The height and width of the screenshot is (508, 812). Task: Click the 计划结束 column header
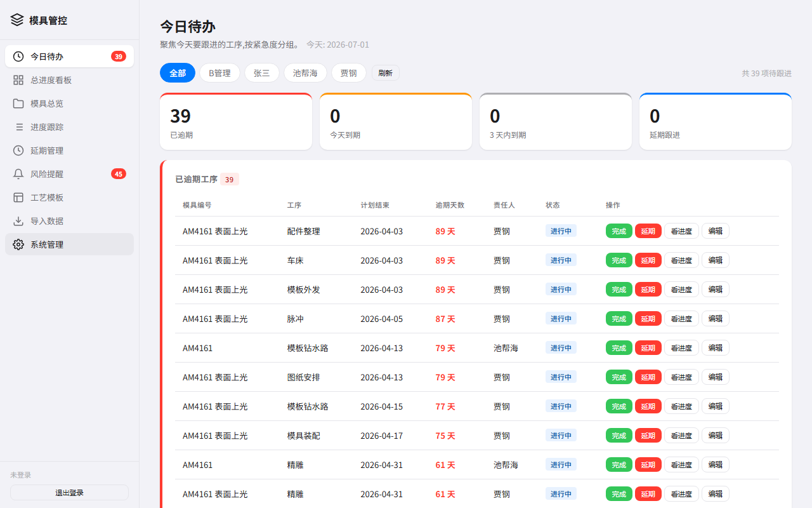point(375,205)
